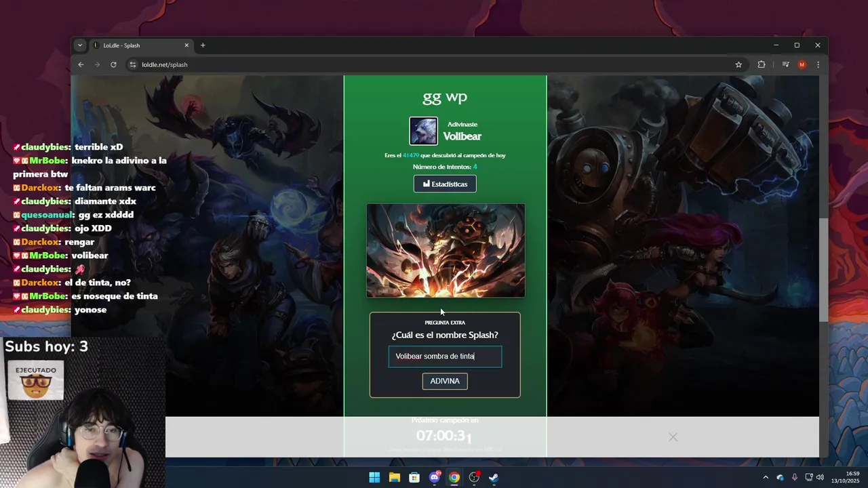The height and width of the screenshot is (488, 868).
Task: Click the Volibear champion portrait icon
Action: click(x=423, y=131)
